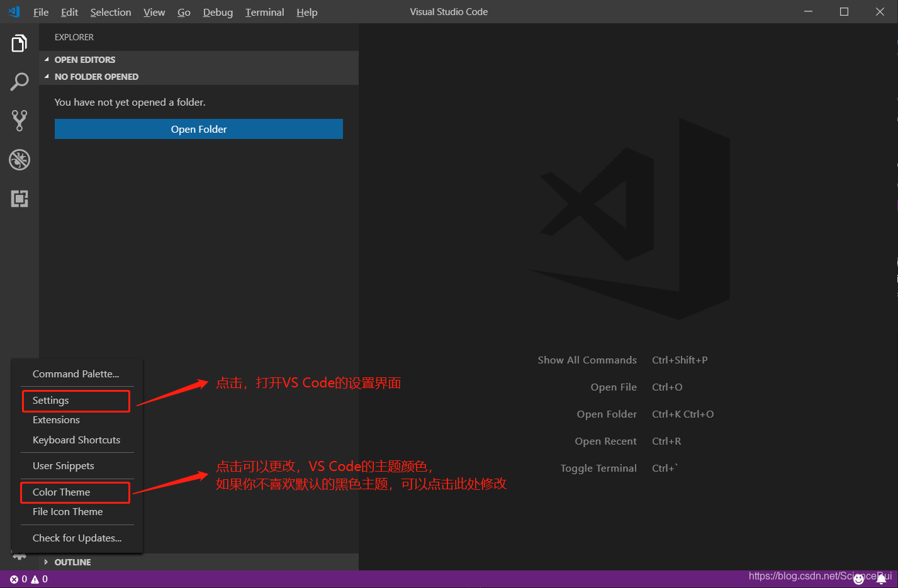Open the feedback smiley in status bar

pyautogui.click(x=858, y=579)
